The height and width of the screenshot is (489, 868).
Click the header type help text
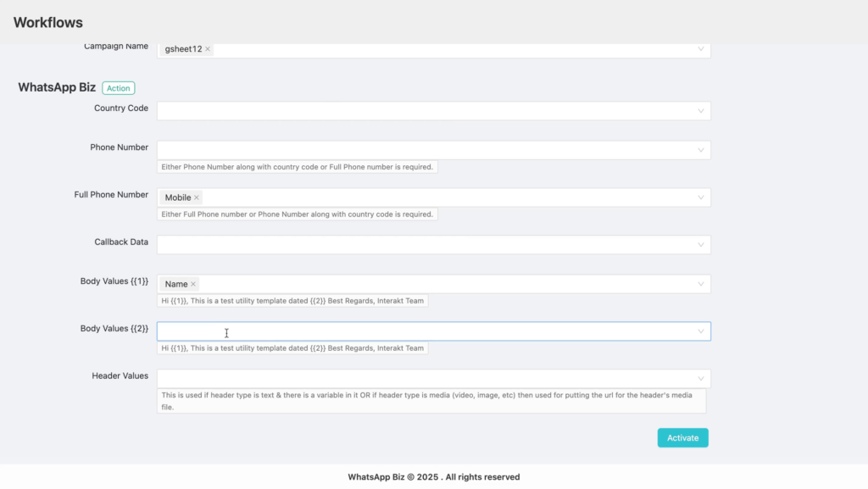click(427, 401)
